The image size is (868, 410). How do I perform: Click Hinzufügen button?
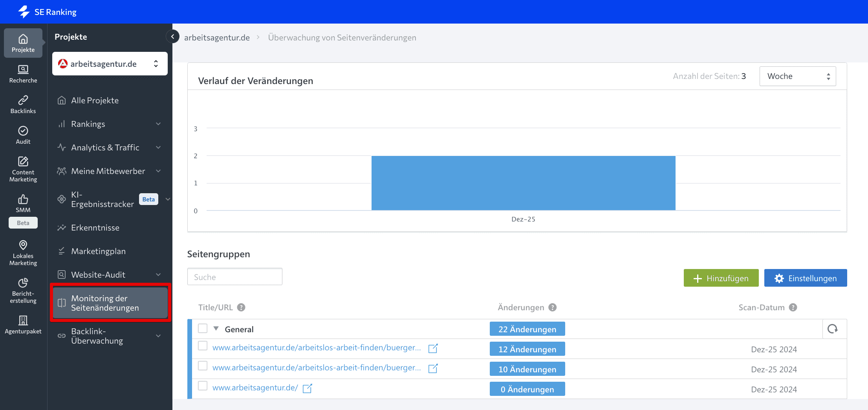click(x=721, y=278)
